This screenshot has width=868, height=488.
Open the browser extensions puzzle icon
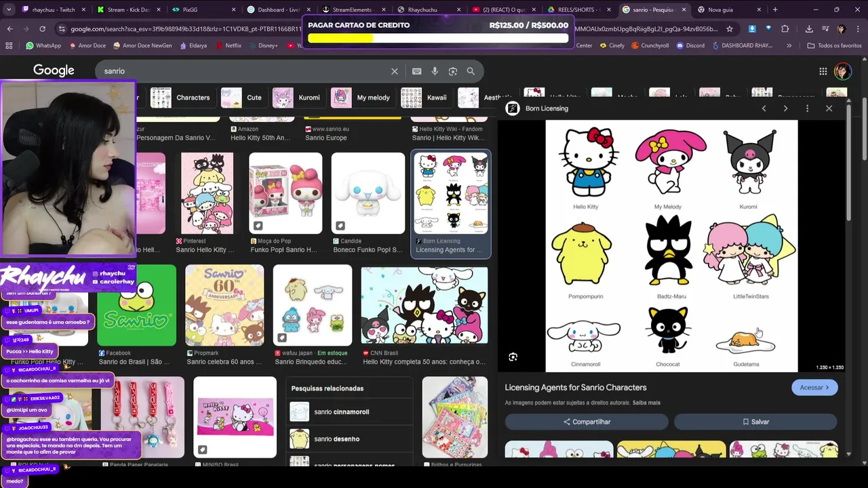pyautogui.click(x=785, y=29)
